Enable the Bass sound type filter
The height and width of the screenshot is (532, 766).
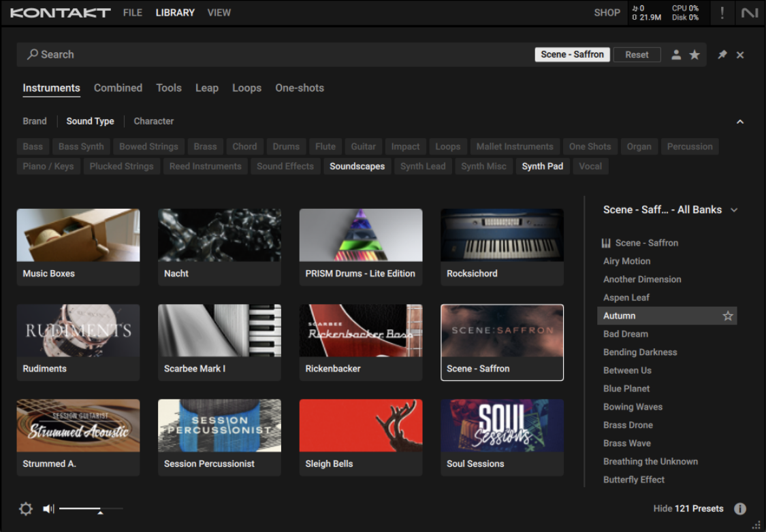click(x=33, y=146)
